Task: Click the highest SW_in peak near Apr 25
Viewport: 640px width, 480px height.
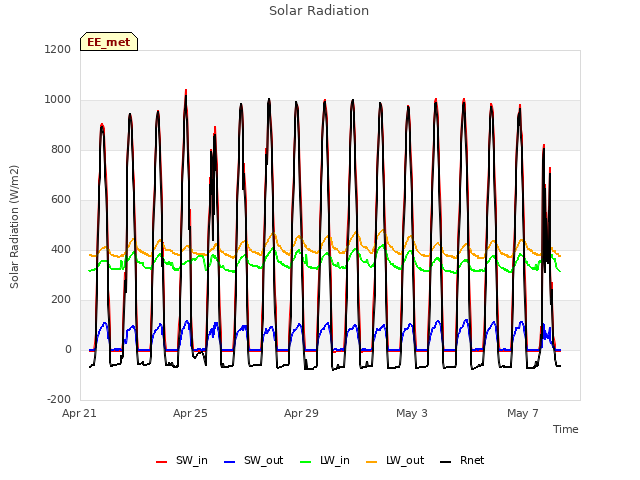Action: coord(186,91)
